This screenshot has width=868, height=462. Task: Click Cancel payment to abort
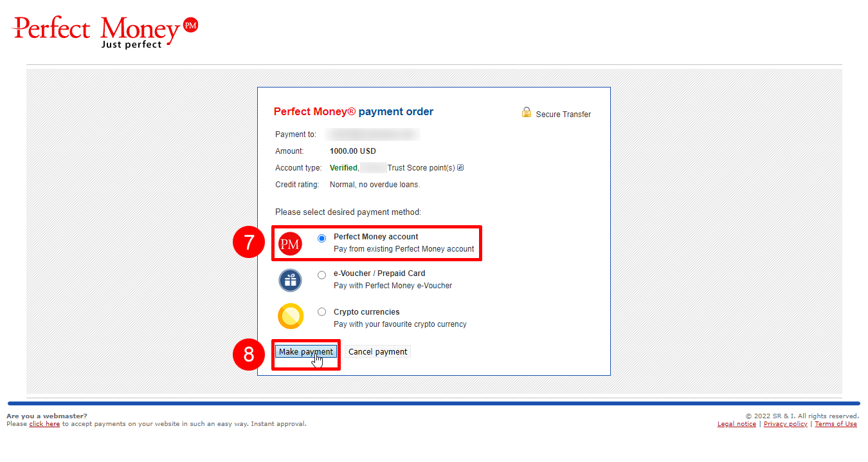pyautogui.click(x=377, y=351)
